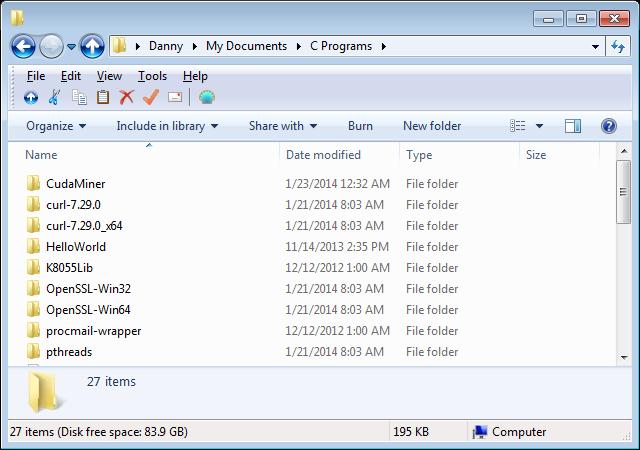Click the title bar folder icon
Screen dimensions: 640x450
[x=17, y=18]
